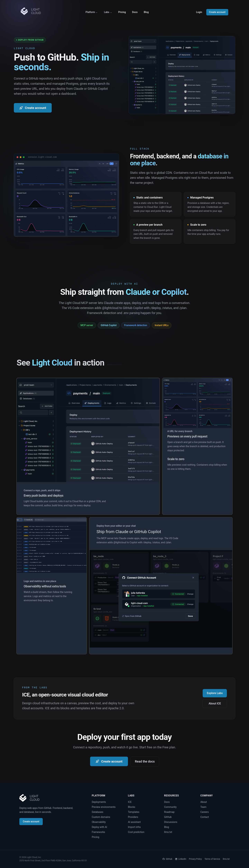Click the julia-kafarska account avatar

(127, 594)
